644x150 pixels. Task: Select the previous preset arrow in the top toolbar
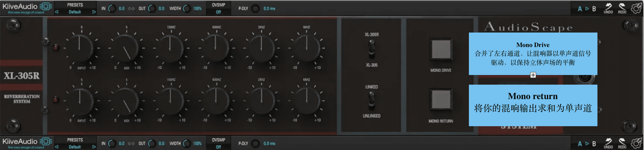pyautogui.click(x=56, y=12)
